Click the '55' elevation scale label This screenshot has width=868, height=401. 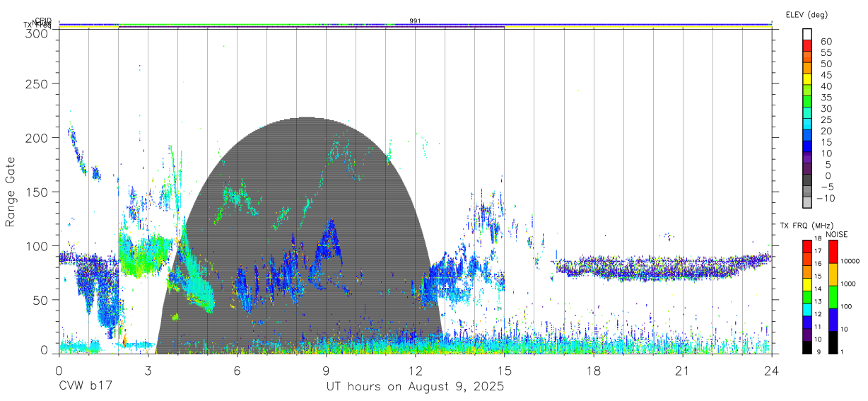click(826, 53)
